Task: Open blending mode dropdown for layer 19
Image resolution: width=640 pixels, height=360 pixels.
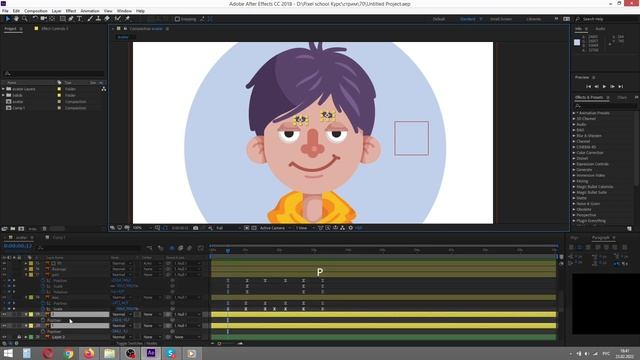Action: 122,314
